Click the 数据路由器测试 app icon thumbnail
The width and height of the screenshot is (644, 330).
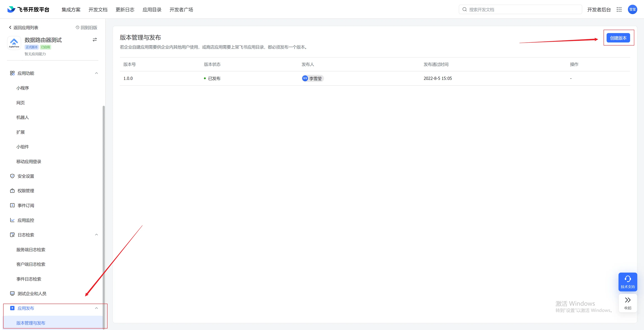14,43
